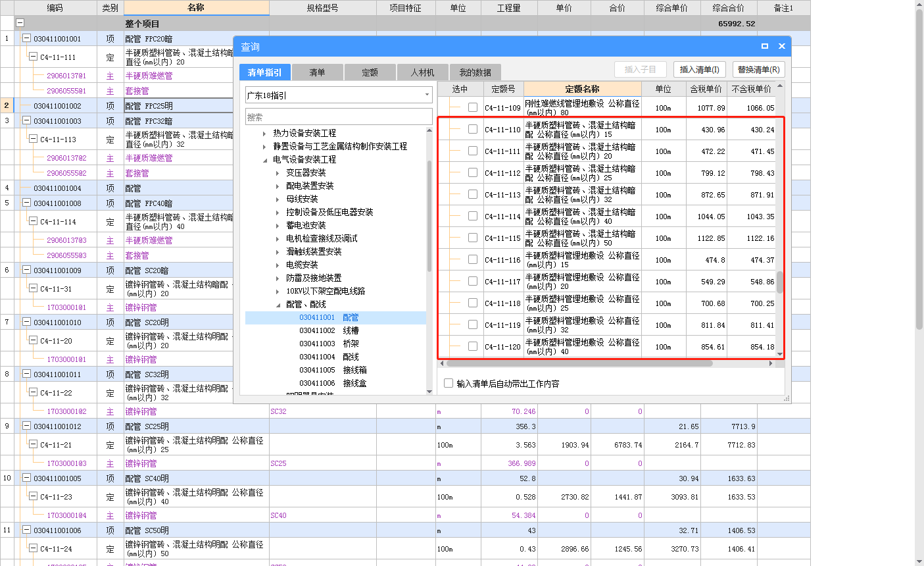Open the 定额 tab

[x=370, y=72]
